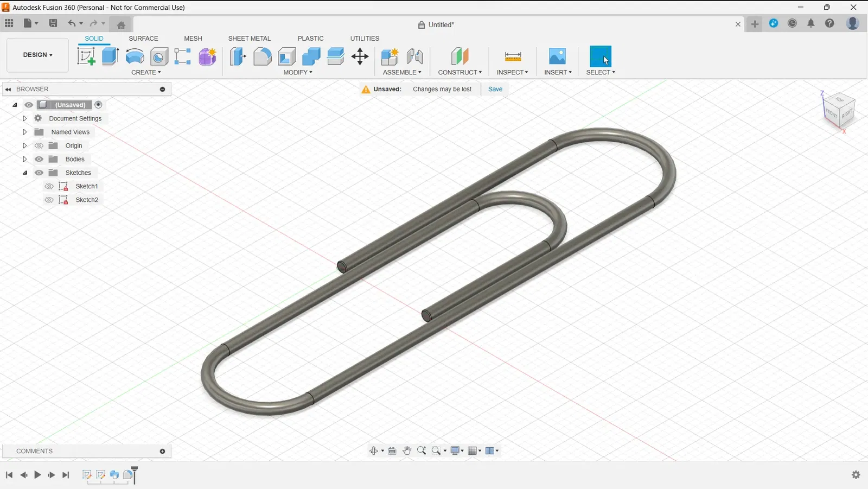The height and width of the screenshot is (489, 868).
Task: Show Sketch2 using its eye icon
Action: coord(49,200)
